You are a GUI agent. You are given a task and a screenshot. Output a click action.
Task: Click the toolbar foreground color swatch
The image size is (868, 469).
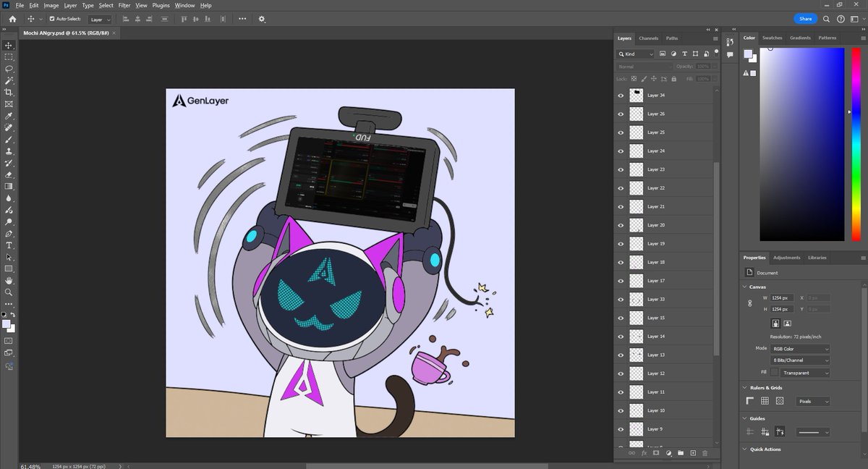(x=6, y=324)
